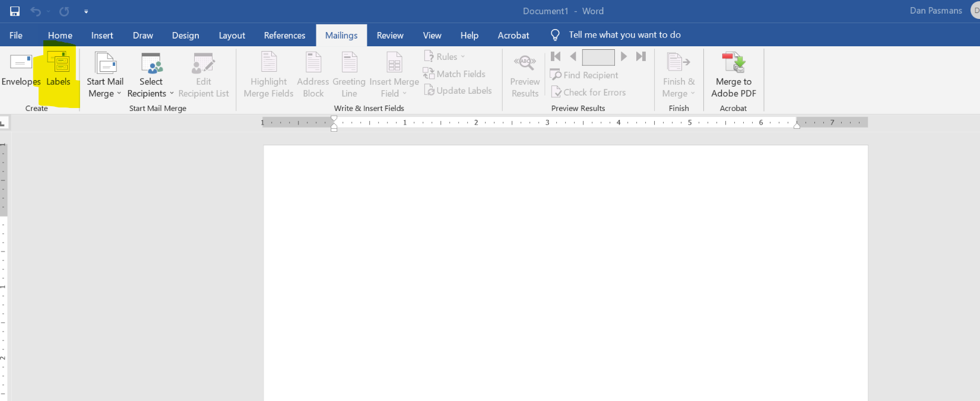Open the Customize Quick Access Toolbar arrow
The image size is (980, 401).
tap(86, 11)
